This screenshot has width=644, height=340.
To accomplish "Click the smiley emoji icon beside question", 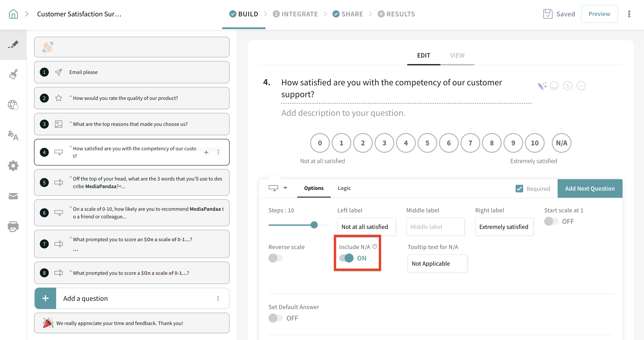I will coord(554,86).
